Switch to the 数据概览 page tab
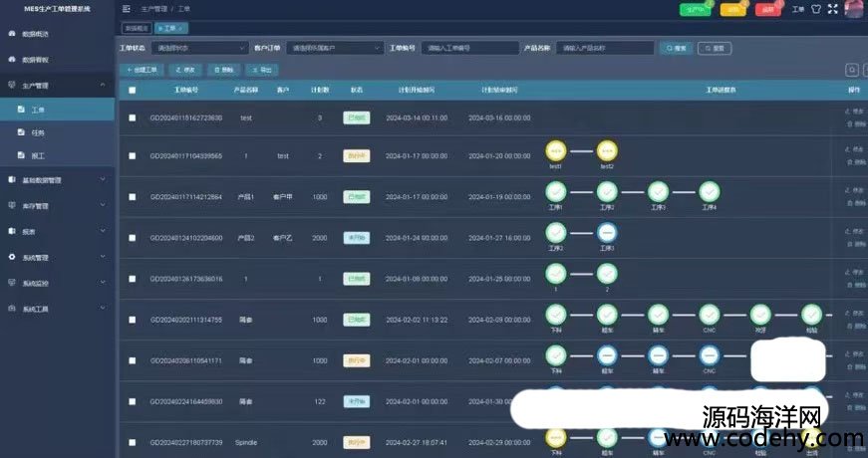This screenshot has width=868, height=458. tap(137, 28)
